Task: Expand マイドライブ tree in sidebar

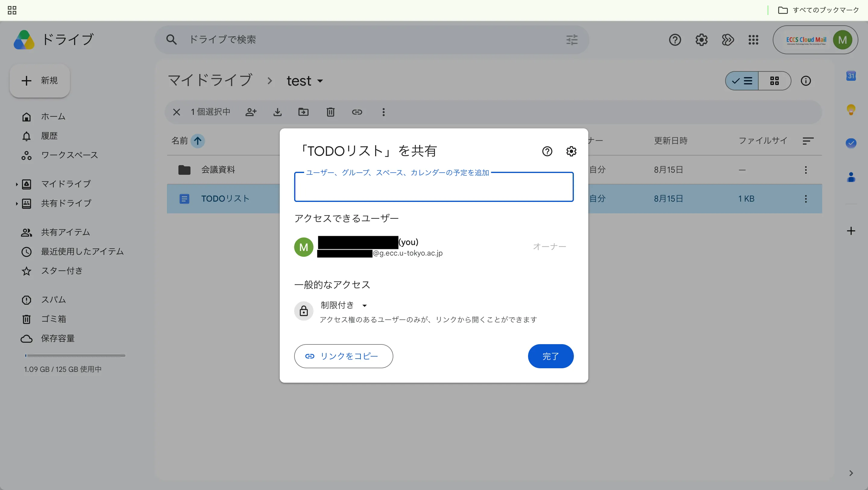Action: coord(16,184)
